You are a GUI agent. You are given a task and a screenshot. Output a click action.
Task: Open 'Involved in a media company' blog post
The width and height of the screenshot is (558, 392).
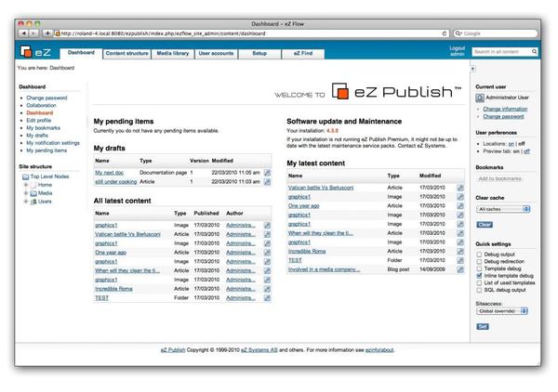point(324,269)
